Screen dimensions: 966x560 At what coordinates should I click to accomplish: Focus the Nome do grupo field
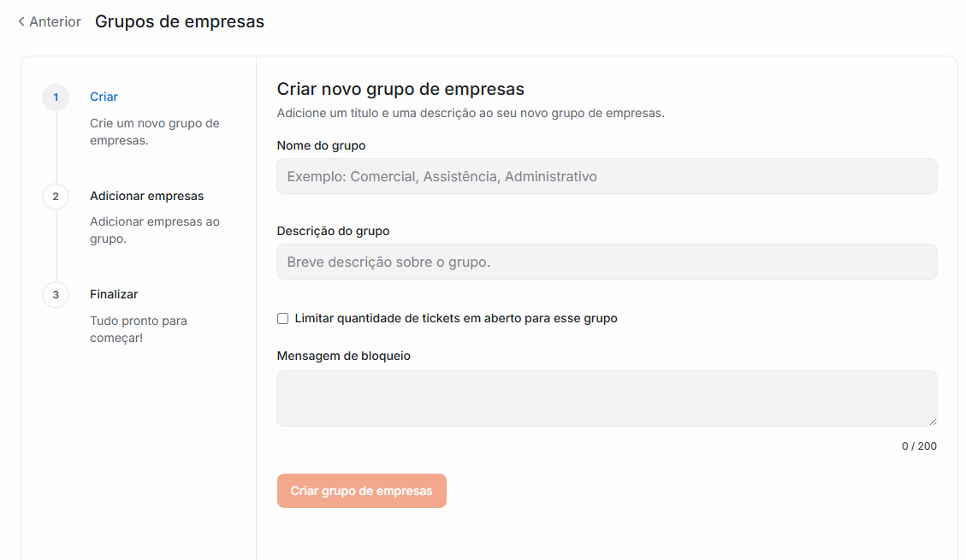(x=607, y=177)
